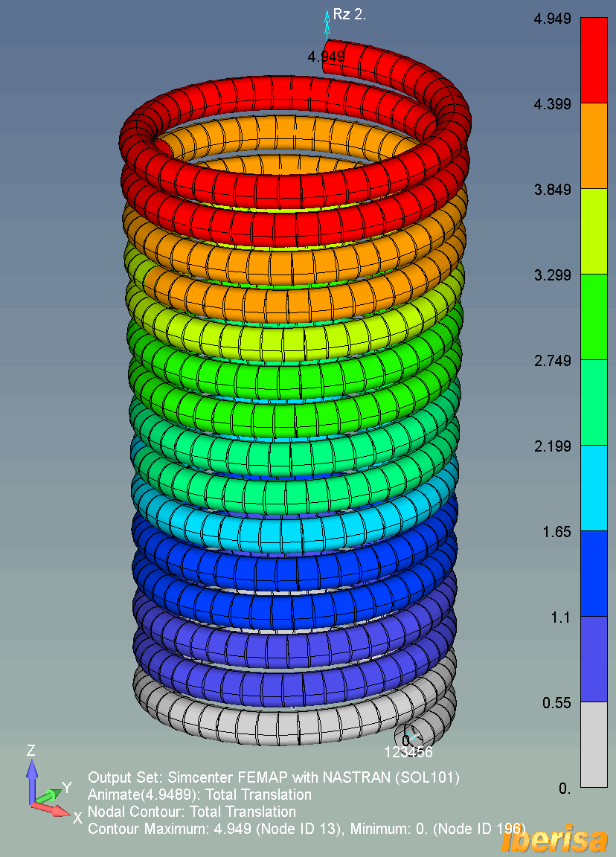
Task: Select the 1.1 legend value
Action: coord(561,617)
